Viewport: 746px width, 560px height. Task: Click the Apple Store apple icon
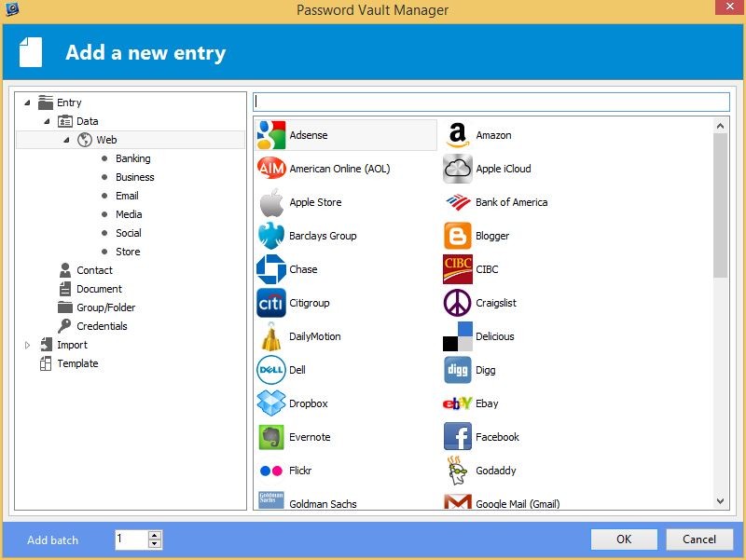271,202
